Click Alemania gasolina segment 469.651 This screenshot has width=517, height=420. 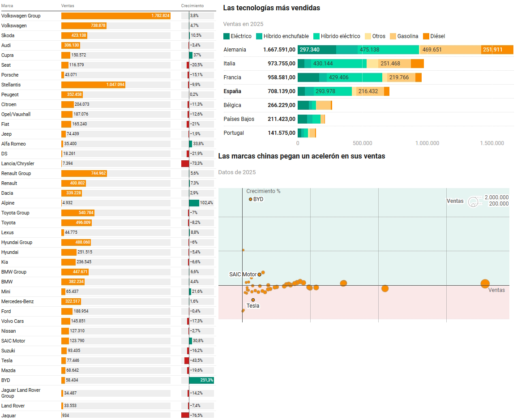point(450,50)
